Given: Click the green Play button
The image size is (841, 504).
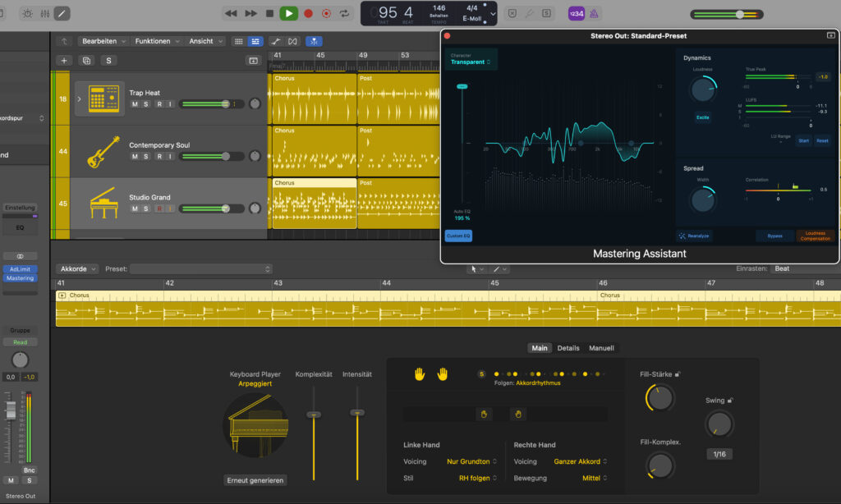Looking at the screenshot, I should [288, 13].
